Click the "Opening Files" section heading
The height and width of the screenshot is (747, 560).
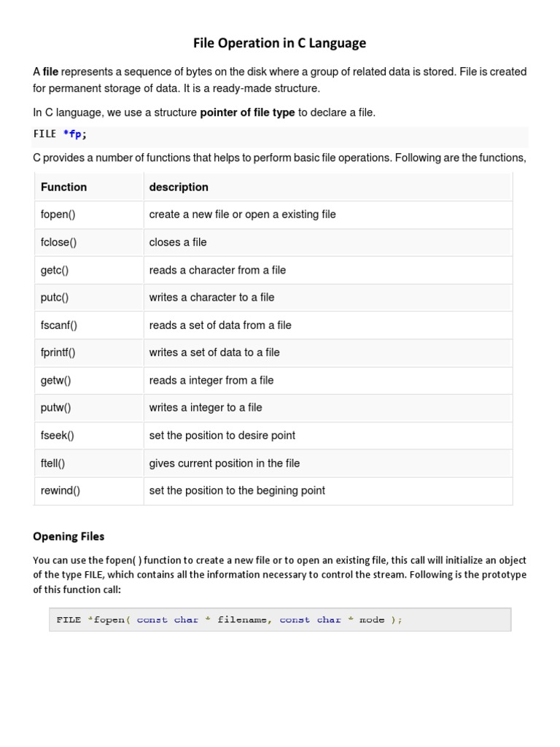click(69, 536)
